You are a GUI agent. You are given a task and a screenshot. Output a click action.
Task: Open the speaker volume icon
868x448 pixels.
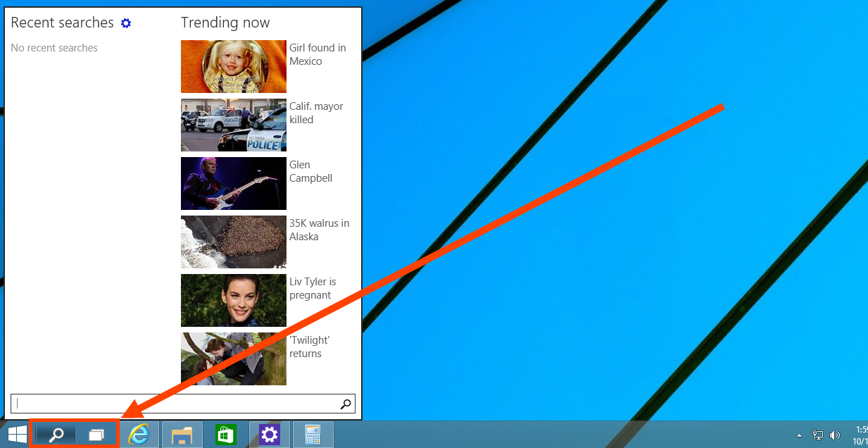tap(834, 434)
